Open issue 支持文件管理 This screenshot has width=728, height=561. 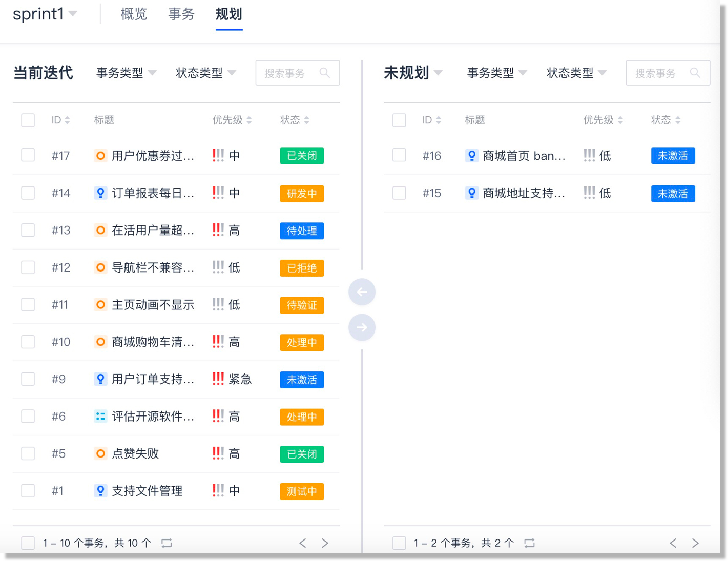[147, 491]
